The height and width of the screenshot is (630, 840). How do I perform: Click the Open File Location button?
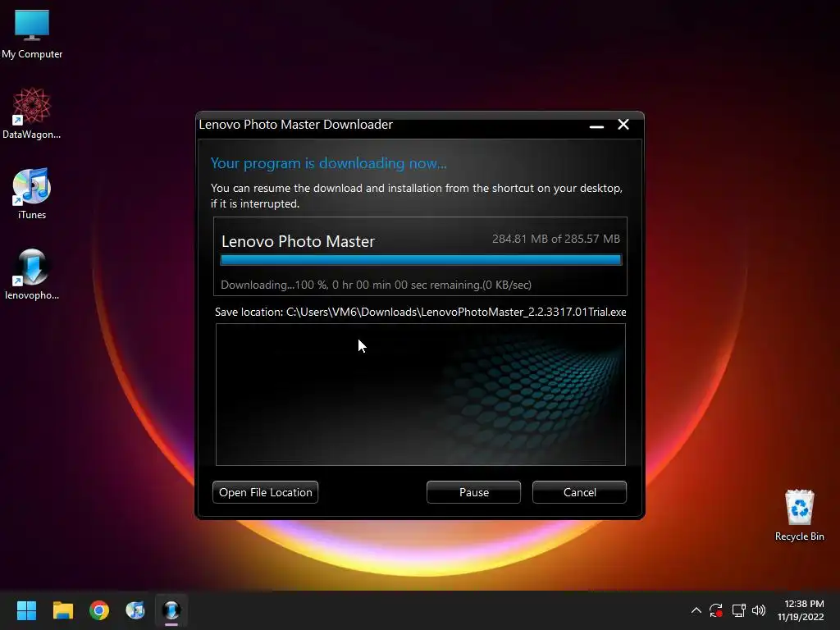[x=265, y=492]
